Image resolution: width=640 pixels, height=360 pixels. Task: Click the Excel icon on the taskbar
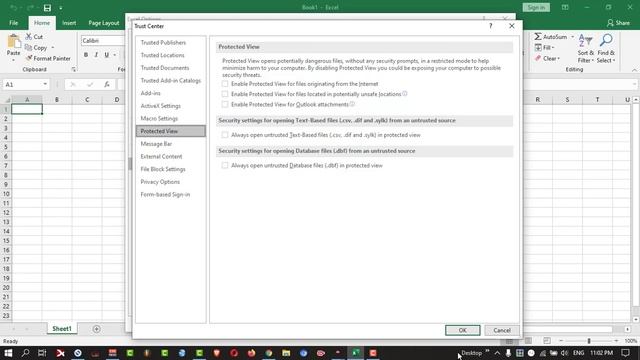point(356,353)
